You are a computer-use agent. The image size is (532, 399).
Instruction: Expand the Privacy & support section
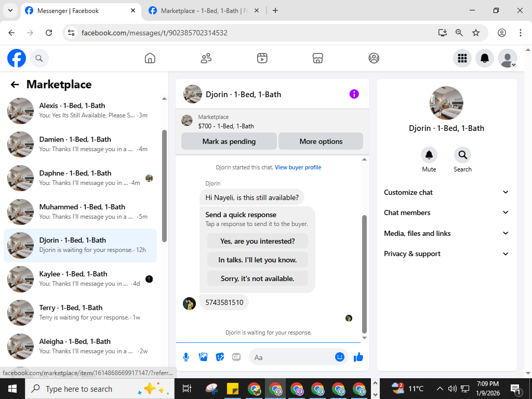[446, 254]
